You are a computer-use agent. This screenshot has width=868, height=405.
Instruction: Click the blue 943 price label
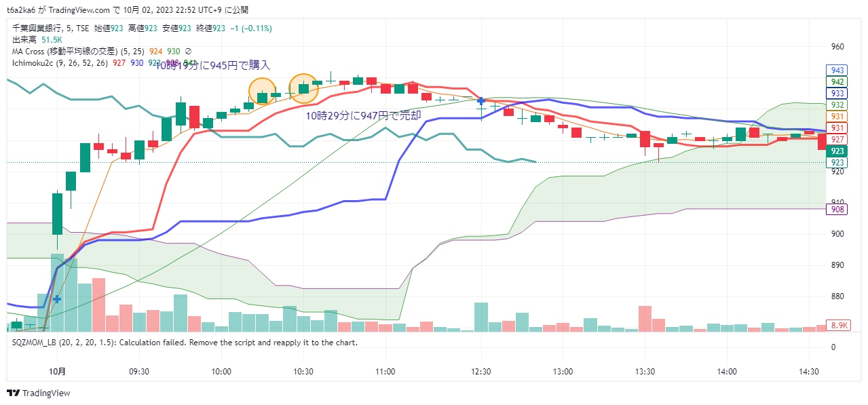click(x=837, y=71)
